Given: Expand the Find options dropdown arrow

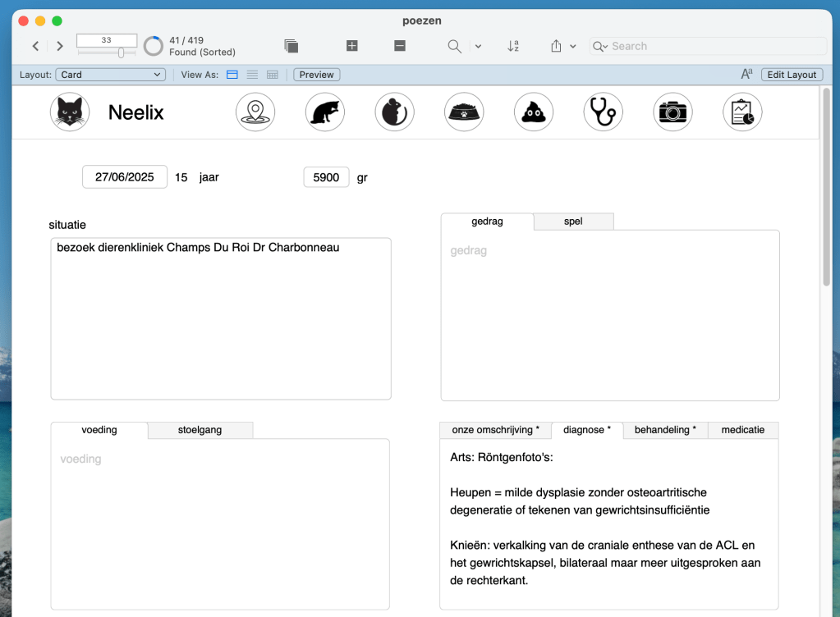Looking at the screenshot, I should click(479, 47).
